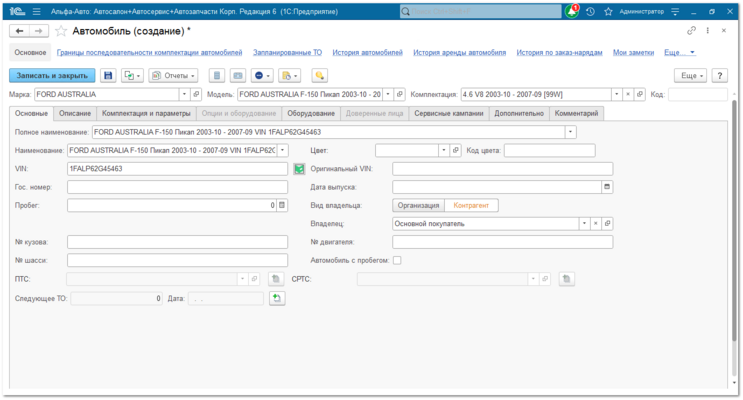The width and height of the screenshot is (743, 400).
Task: Clear the Комплектация field with x button
Action: point(628,94)
